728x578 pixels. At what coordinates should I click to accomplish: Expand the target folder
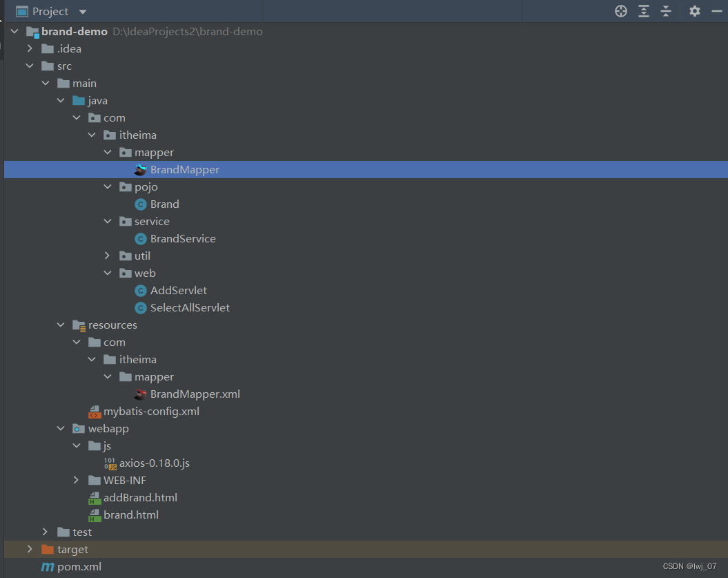tap(30, 549)
